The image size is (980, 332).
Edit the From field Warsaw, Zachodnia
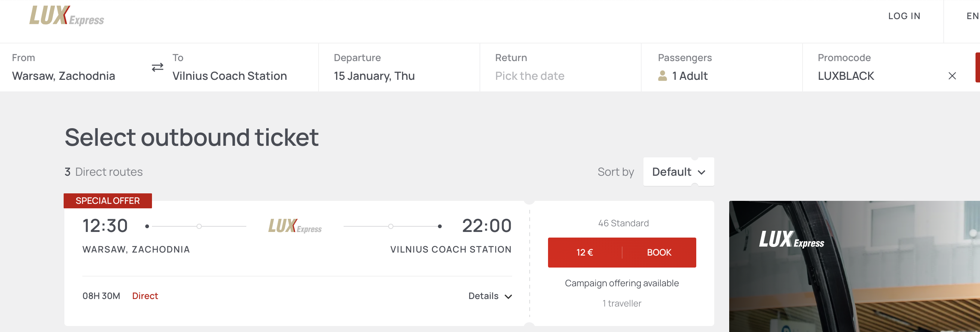click(64, 76)
